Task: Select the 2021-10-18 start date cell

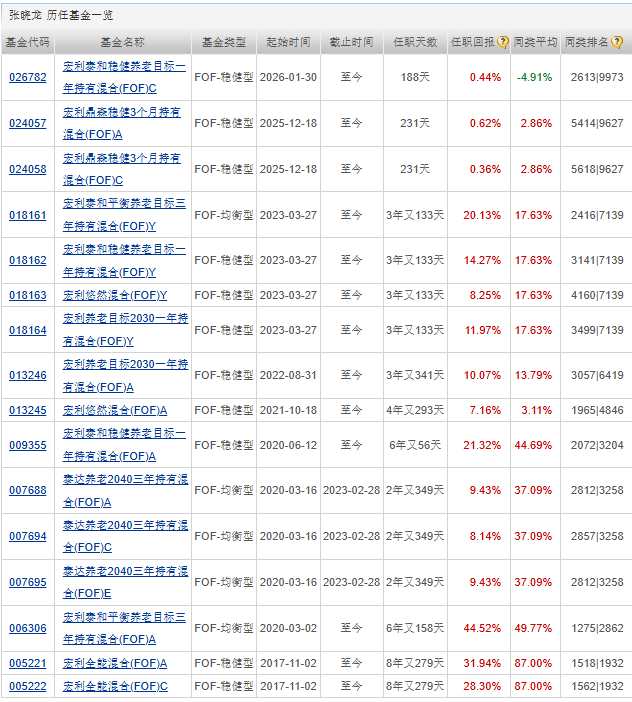Action: pos(288,410)
